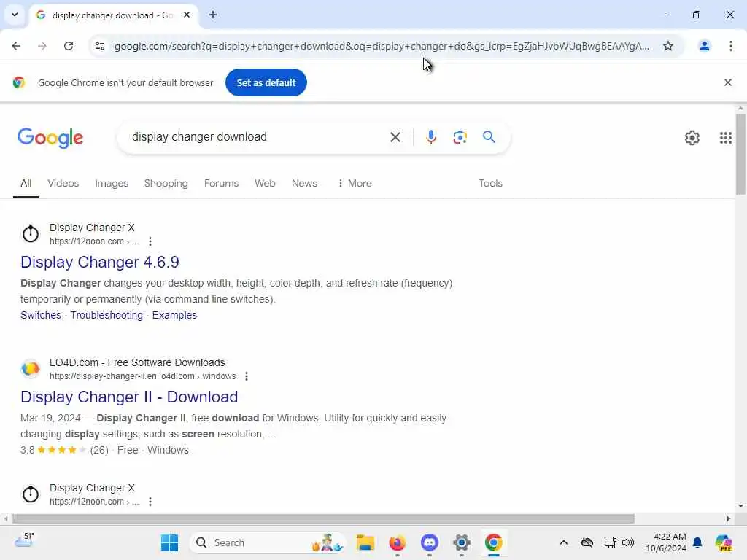The width and height of the screenshot is (747, 560).
Task: Select the All results tab
Action: click(x=26, y=183)
